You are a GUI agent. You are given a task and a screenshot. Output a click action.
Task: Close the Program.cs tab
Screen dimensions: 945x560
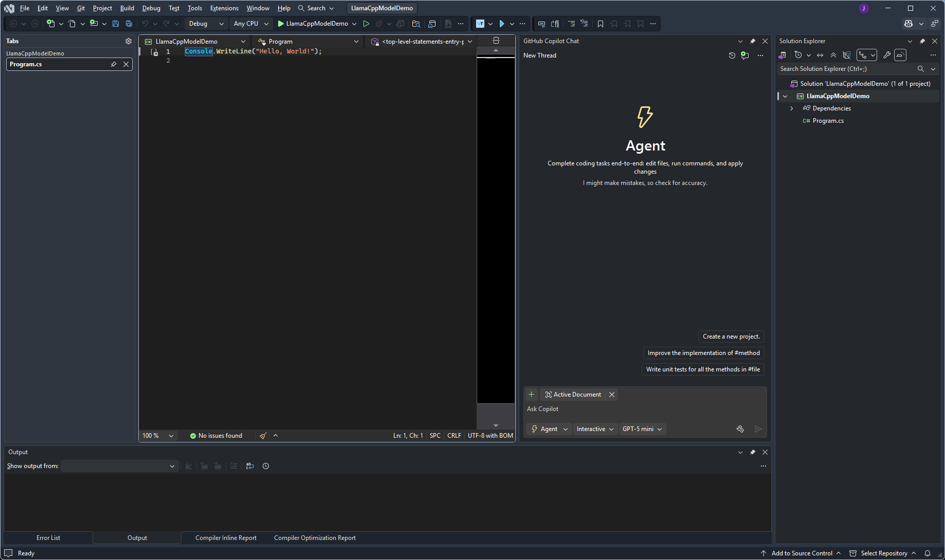click(x=126, y=64)
